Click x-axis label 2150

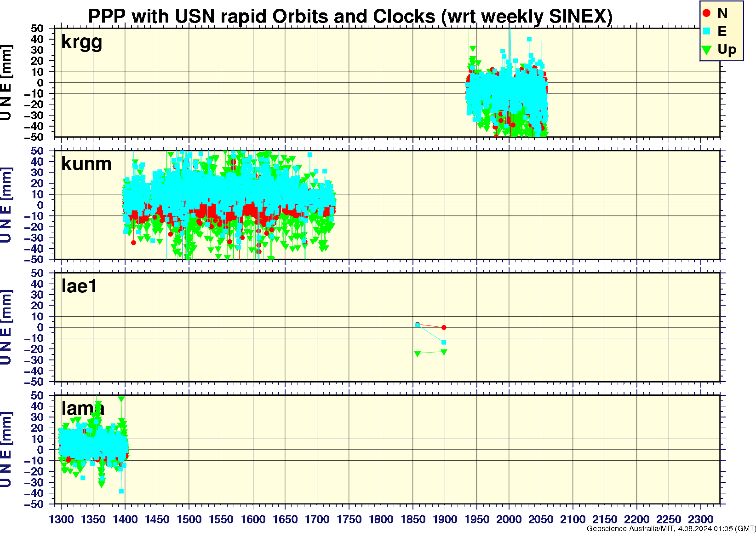(605, 520)
